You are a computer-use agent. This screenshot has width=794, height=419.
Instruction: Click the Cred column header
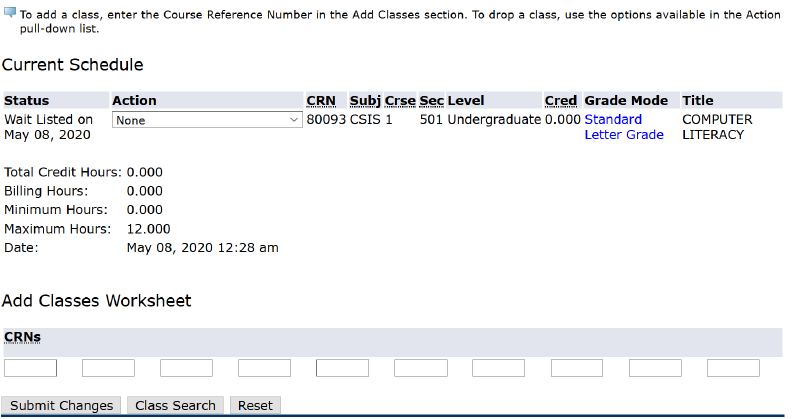(561, 101)
